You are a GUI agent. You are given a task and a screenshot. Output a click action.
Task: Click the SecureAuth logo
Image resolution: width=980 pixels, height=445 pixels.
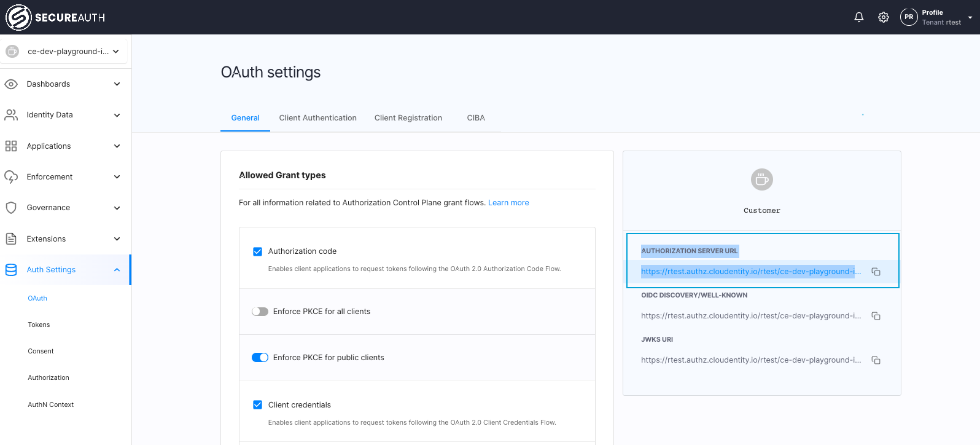(x=55, y=17)
